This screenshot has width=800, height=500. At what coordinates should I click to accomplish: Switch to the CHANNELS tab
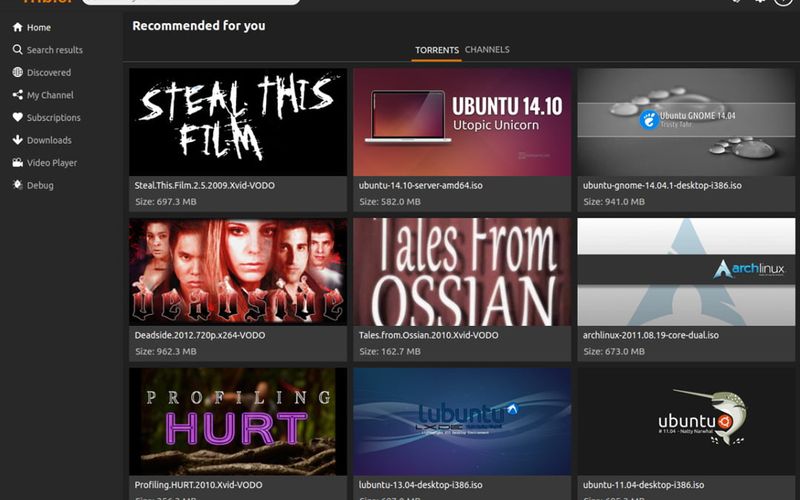487,49
